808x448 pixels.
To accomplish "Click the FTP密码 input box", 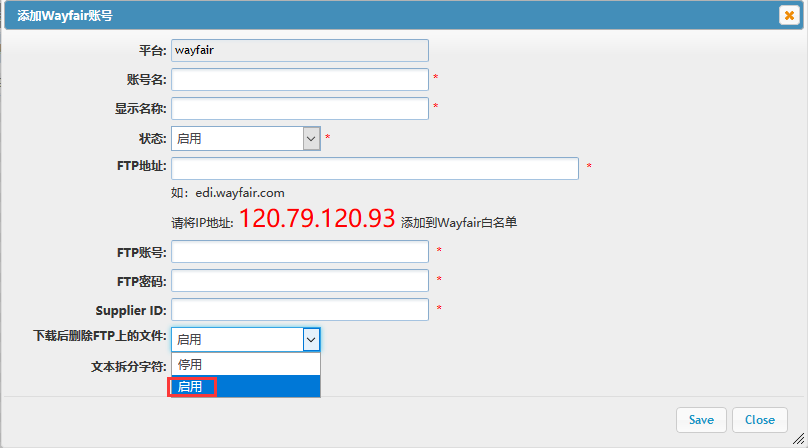I will tap(300, 280).
